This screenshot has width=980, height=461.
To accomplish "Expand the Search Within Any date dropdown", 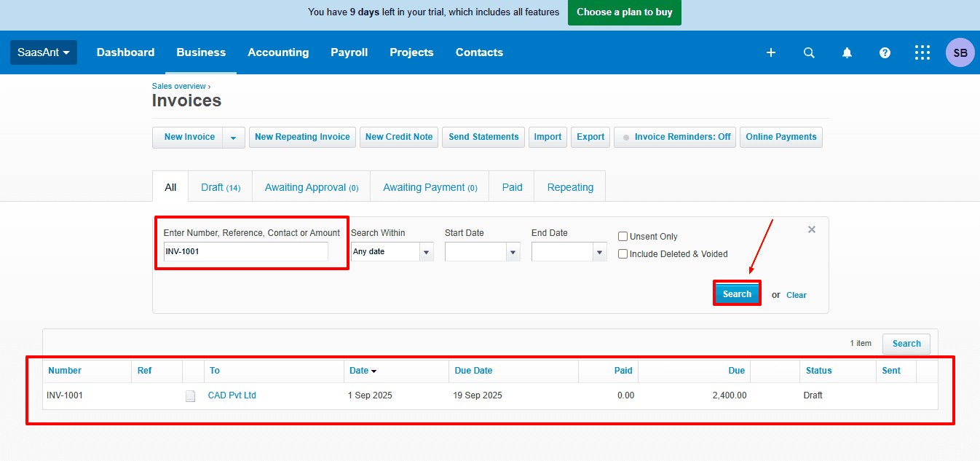I will tap(427, 252).
